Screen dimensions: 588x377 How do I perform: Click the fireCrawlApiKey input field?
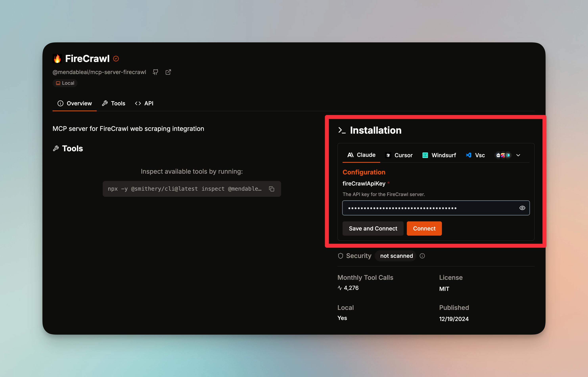(x=436, y=208)
